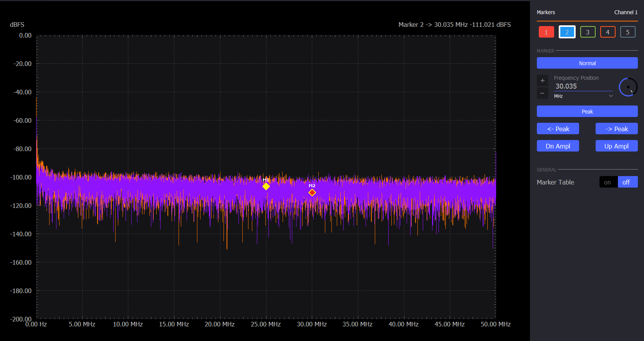Select marker 2 button
Image resolution: width=644 pixels, height=341 pixels.
[567, 32]
